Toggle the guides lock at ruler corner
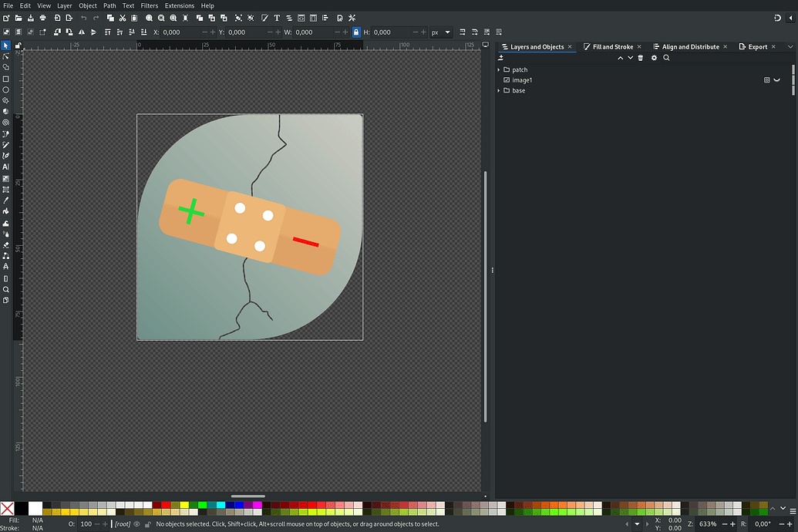The height and width of the screenshot is (532, 798). coord(19,45)
